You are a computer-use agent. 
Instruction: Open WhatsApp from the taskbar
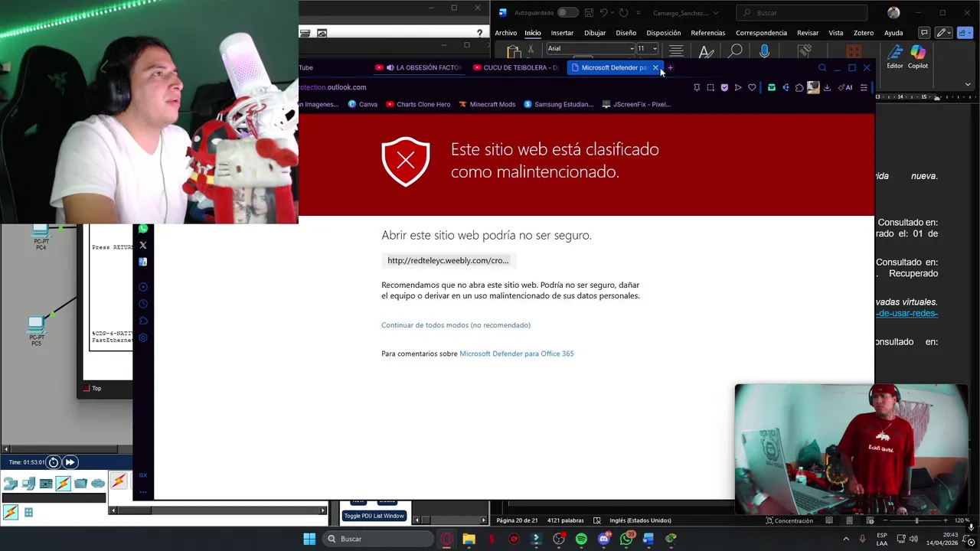tap(626, 539)
